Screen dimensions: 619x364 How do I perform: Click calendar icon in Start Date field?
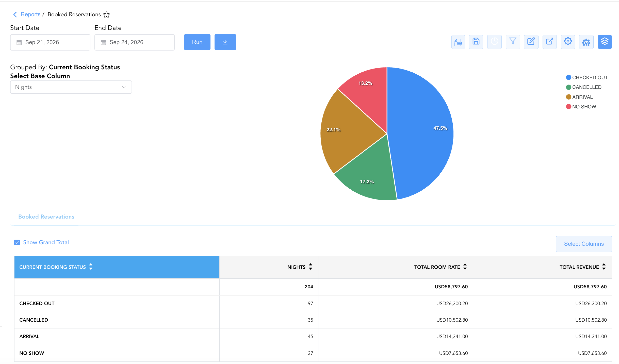(19, 42)
